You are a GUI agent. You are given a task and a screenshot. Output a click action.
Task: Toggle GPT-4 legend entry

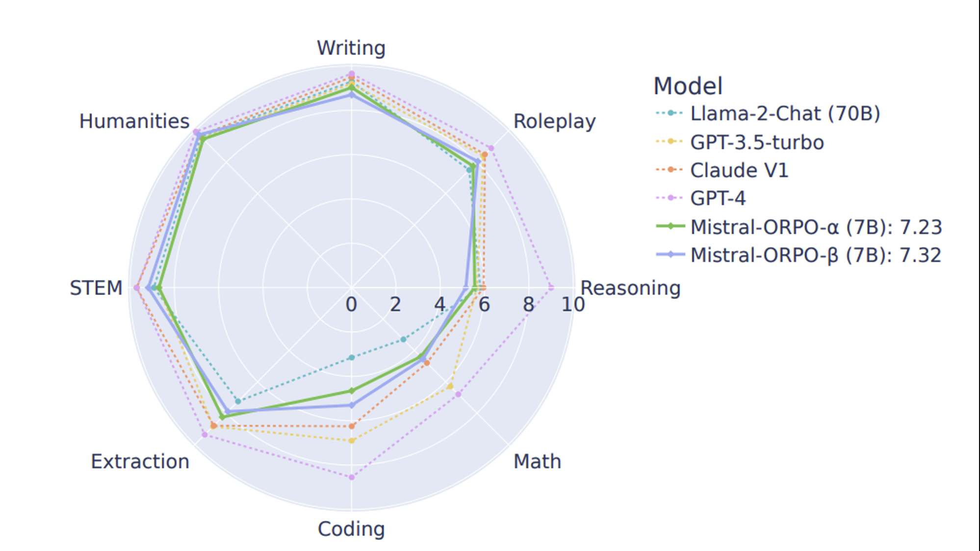click(x=700, y=198)
